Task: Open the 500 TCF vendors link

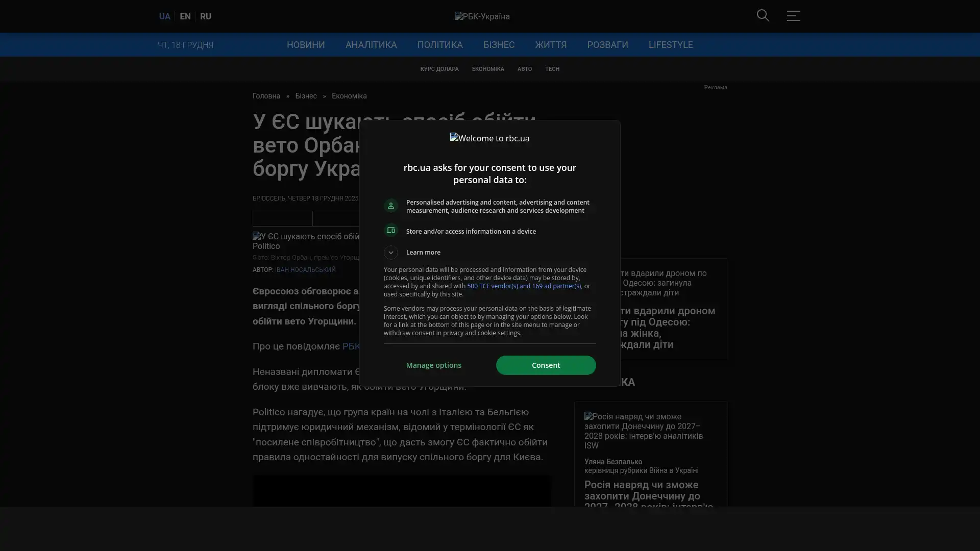Action: click(523, 286)
